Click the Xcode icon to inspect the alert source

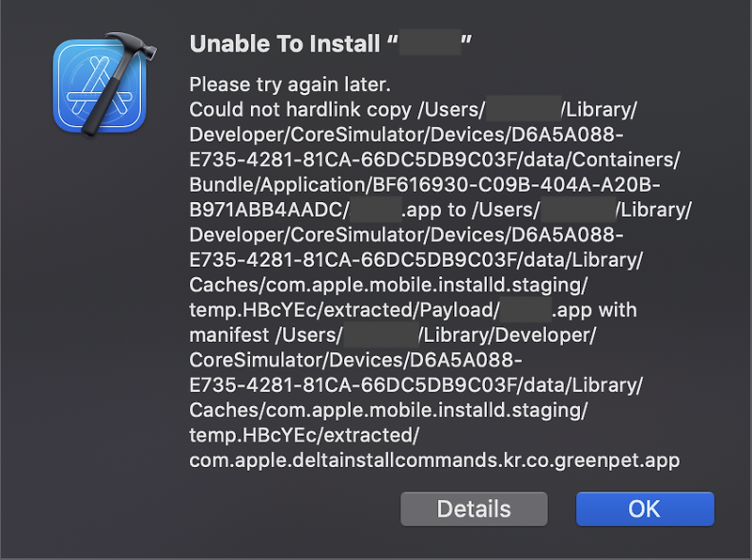click(99, 85)
